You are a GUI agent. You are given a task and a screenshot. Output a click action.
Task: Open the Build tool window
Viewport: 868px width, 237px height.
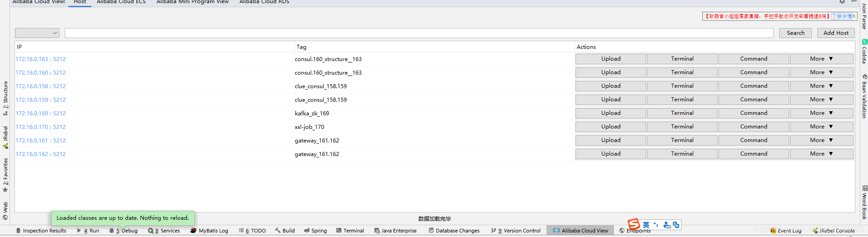click(x=285, y=231)
